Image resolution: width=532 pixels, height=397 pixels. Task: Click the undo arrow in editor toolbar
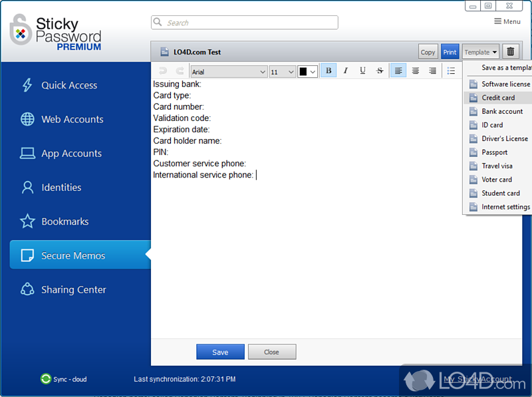pyautogui.click(x=163, y=70)
